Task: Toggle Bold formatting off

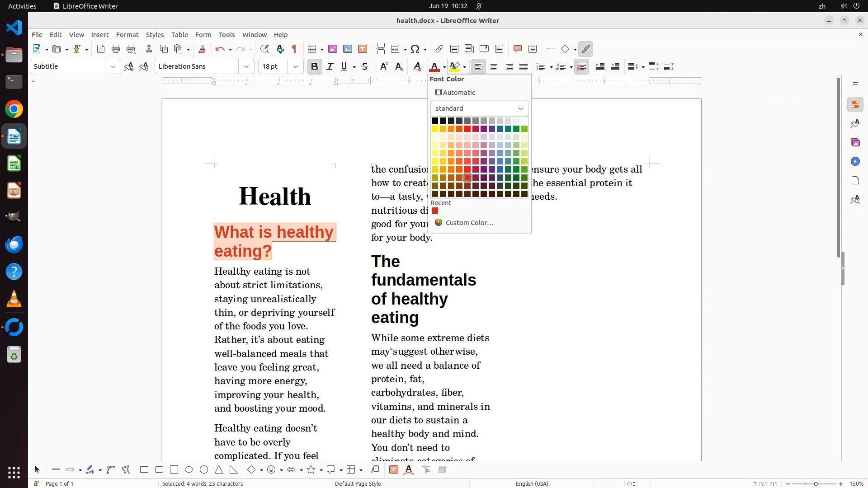Action: pos(315,67)
